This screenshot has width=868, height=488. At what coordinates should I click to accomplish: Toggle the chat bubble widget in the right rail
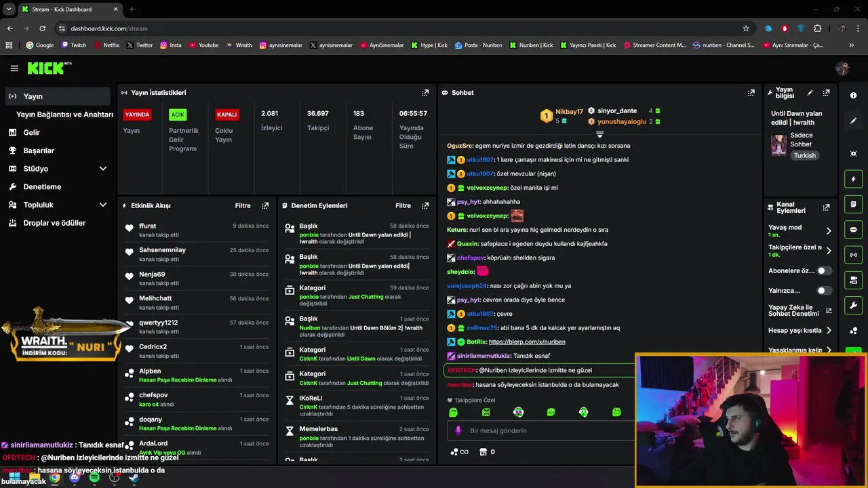tap(853, 230)
